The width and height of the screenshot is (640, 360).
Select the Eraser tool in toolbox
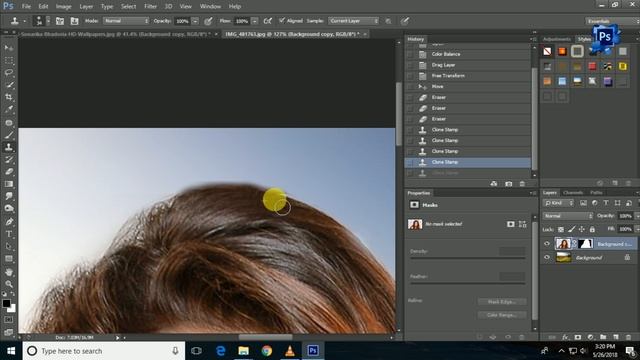tap(9, 172)
